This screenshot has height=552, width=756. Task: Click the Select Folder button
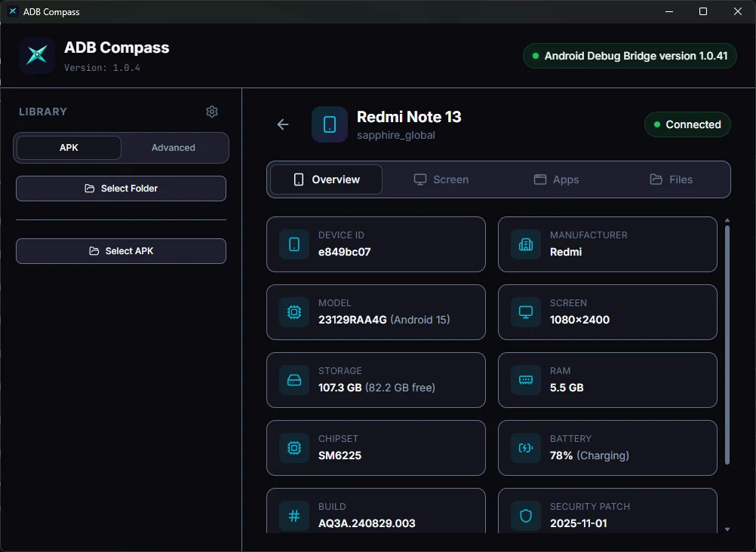(121, 189)
